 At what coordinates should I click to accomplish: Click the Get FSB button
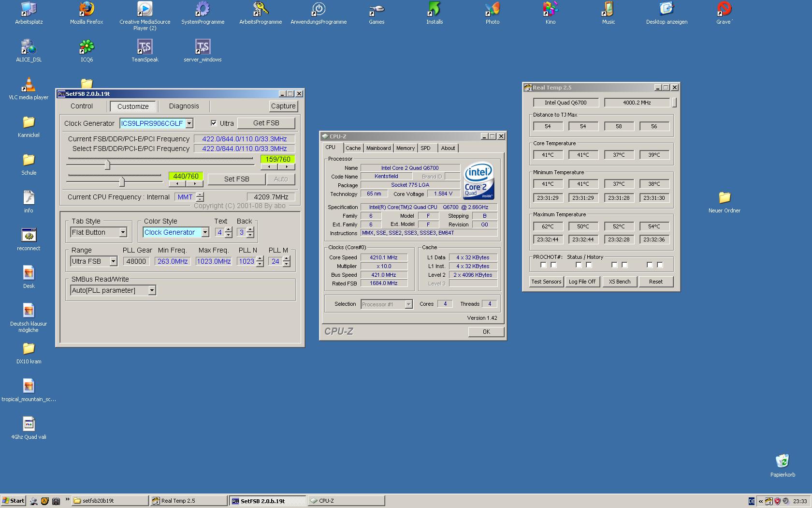click(266, 123)
